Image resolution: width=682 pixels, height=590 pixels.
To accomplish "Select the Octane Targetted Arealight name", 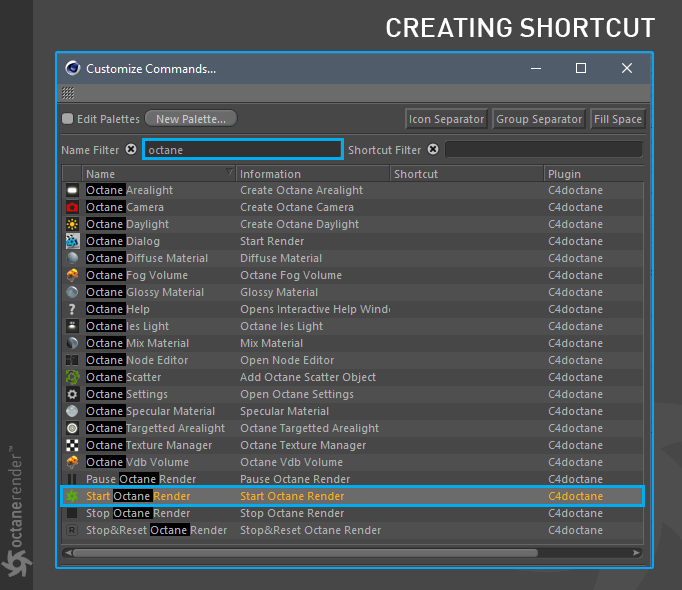I will (x=155, y=428).
